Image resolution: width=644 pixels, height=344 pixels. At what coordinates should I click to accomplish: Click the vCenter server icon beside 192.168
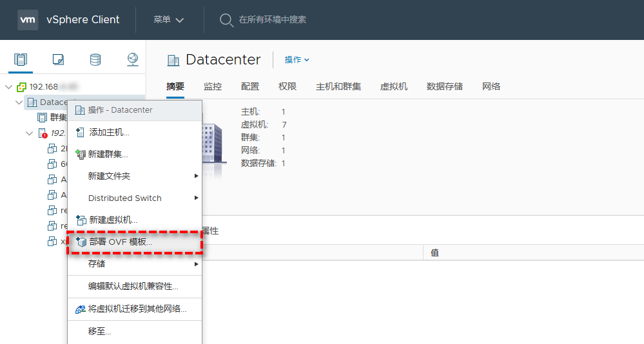point(21,87)
